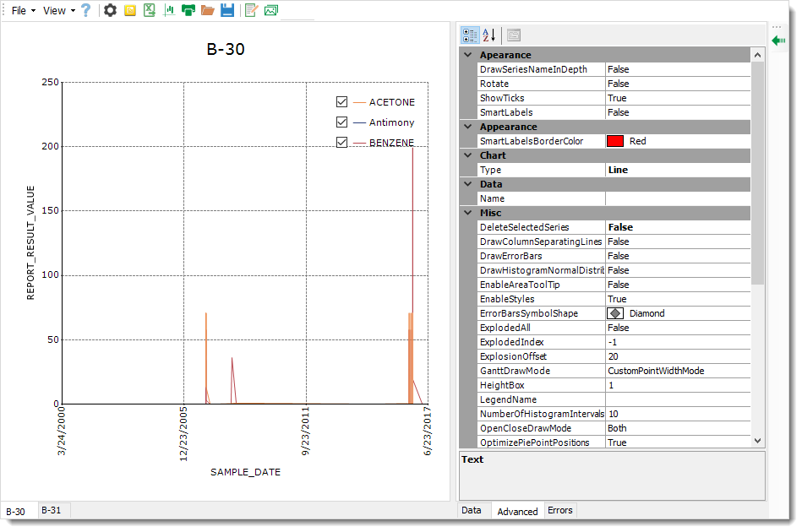Image resolution: width=802 pixels, height=532 pixels.
Task: Save chart as image icon
Action: 271,10
